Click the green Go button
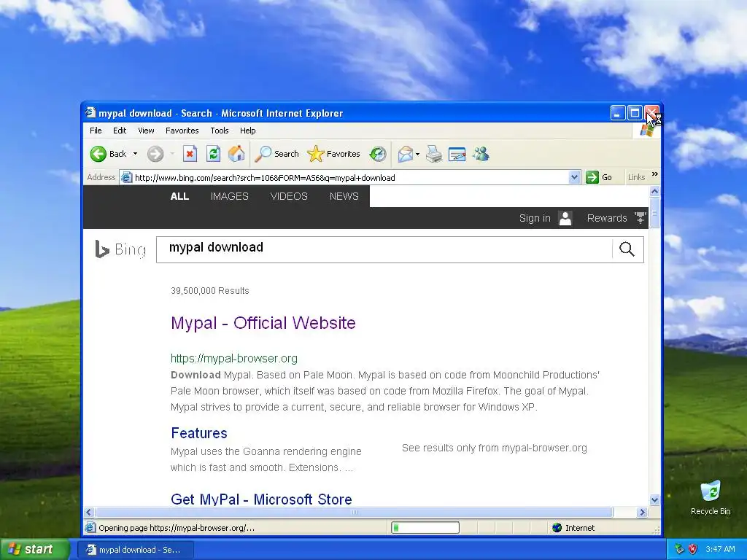Screen dimensions: 747x560 coord(599,178)
